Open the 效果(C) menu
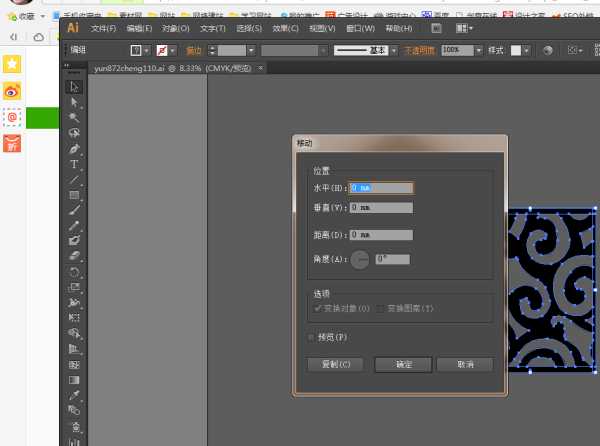Image resolution: width=600 pixels, height=446 pixels. [286, 28]
